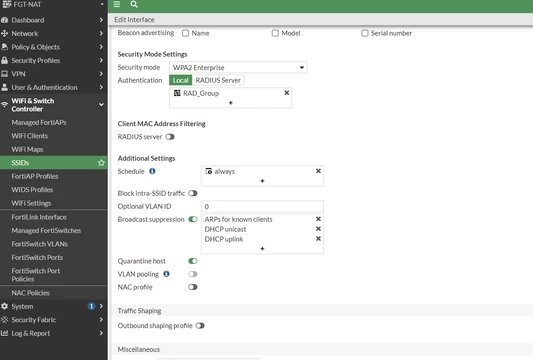This screenshot has height=360, width=533.
Task: Enable the NAC profile toggle
Action: click(193, 287)
